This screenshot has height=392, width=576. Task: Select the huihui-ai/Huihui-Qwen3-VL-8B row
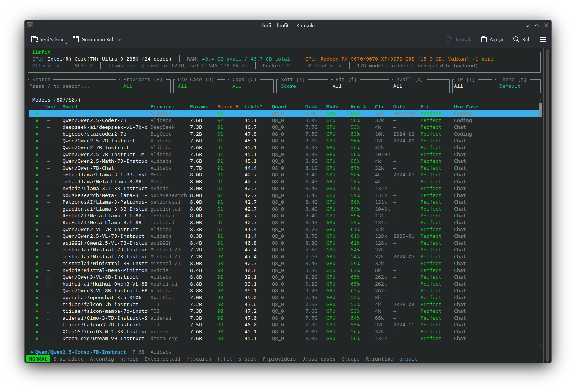[x=284, y=284]
